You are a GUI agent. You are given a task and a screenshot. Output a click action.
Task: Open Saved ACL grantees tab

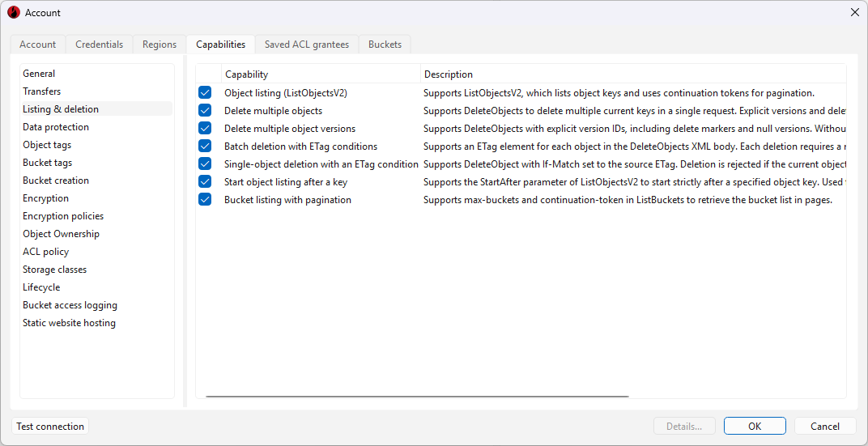tap(307, 45)
